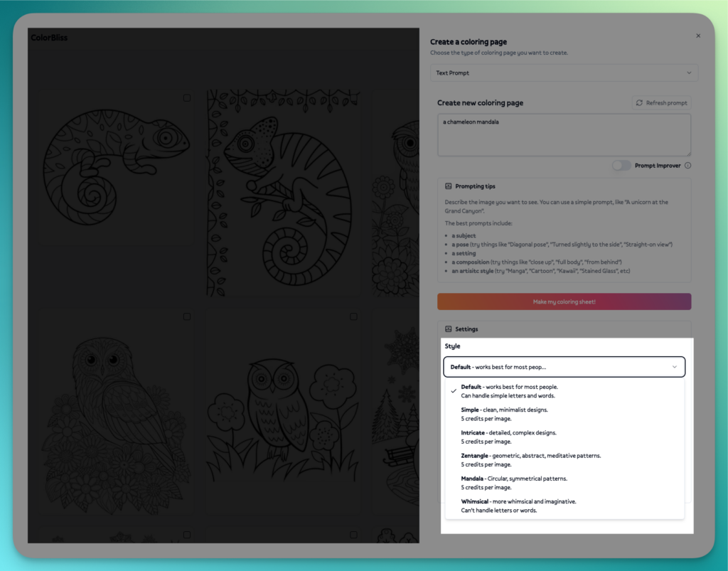Open the curled chameleon mandala thumbnail

click(x=116, y=168)
